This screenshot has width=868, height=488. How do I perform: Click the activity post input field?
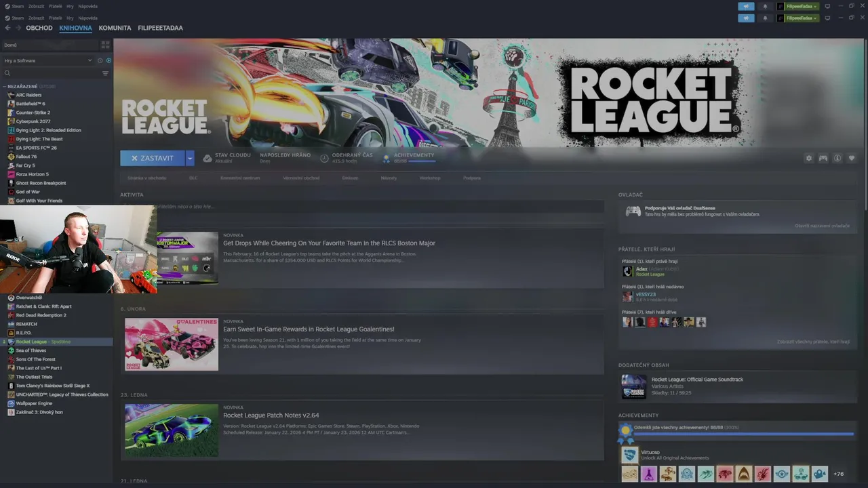coord(362,206)
